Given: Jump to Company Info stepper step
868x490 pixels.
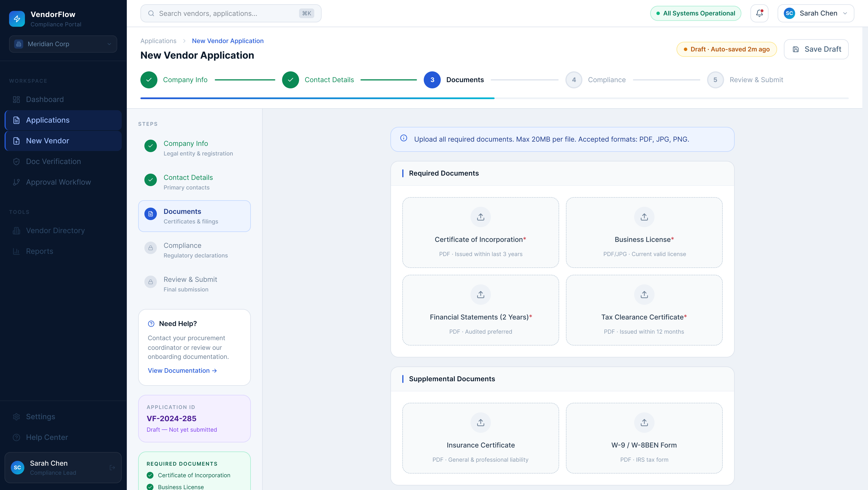Looking at the screenshot, I should click(x=174, y=80).
